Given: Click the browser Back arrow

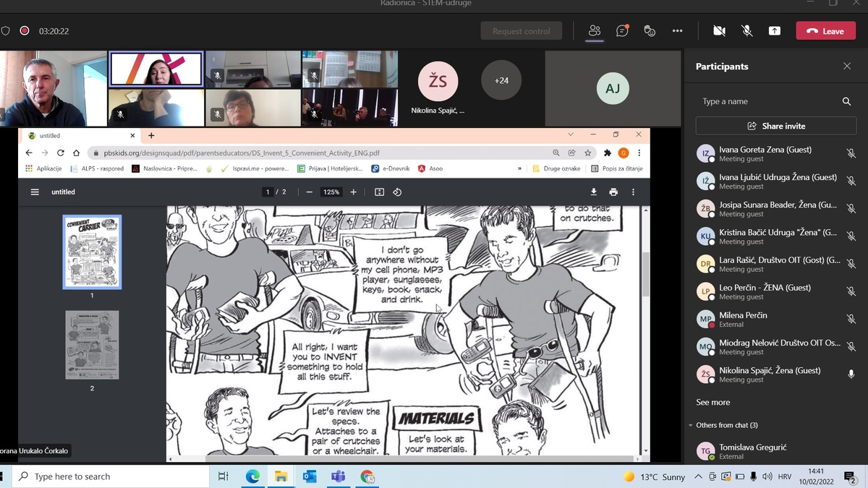Looking at the screenshot, I should tap(29, 153).
